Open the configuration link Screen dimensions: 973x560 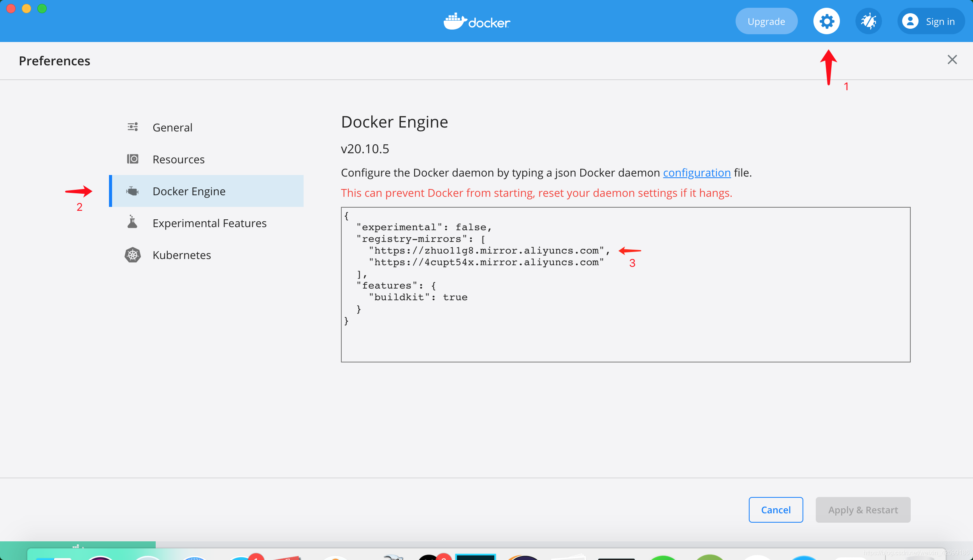(x=697, y=173)
